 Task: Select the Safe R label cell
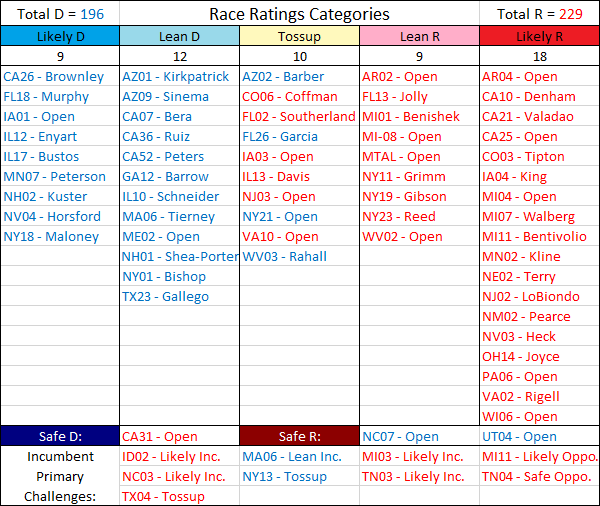coord(299,436)
